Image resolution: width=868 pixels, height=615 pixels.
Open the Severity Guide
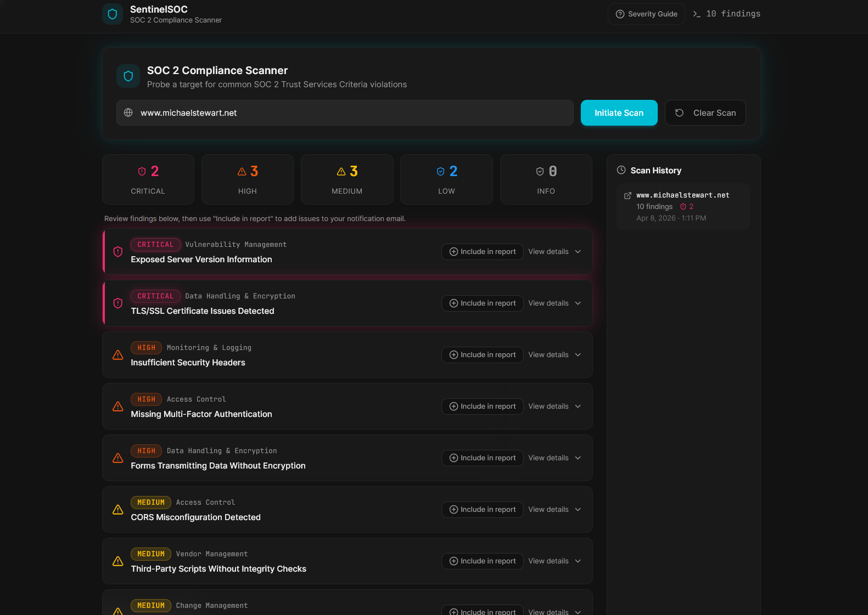(x=646, y=14)
